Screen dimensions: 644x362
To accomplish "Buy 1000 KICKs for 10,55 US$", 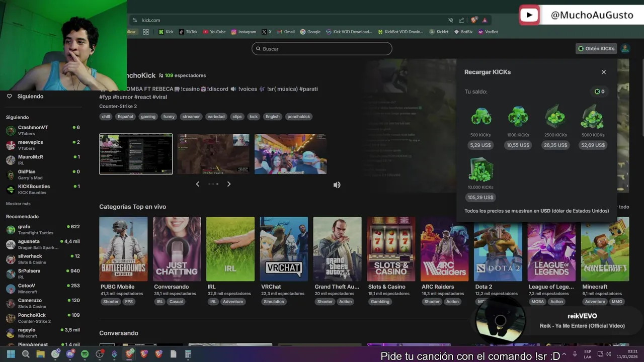I will (x=518, y=145).
